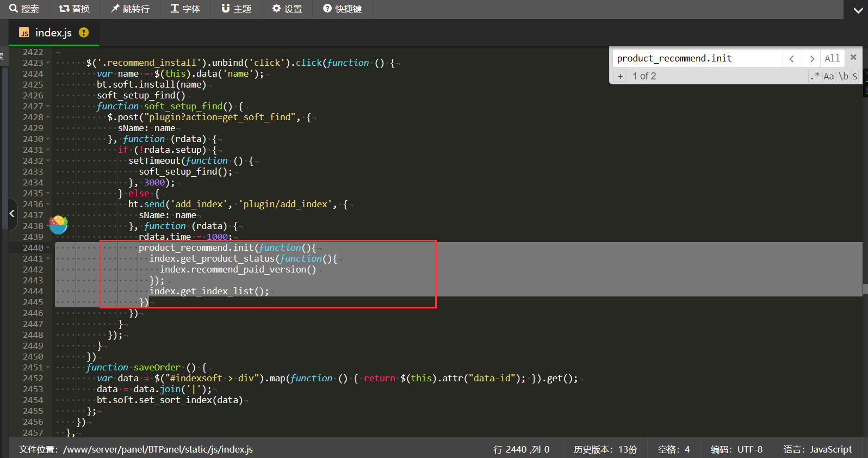Image resolution: width=868 pixels, height=458 pixels.
Task: Open the 主题 theme menu
Action: (x=236, y=9)
